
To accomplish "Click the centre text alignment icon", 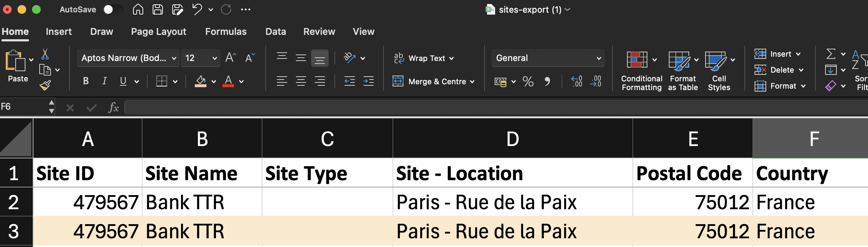I will pos(301,81).
